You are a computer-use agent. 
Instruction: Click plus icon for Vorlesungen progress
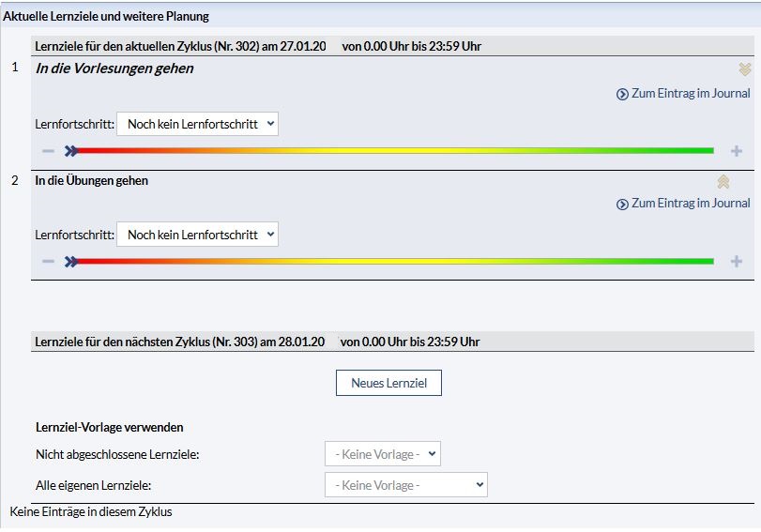[737, 151]
